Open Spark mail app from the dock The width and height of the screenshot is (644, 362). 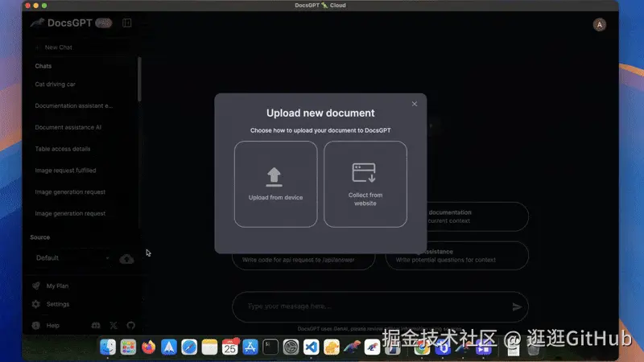(169, 348)
